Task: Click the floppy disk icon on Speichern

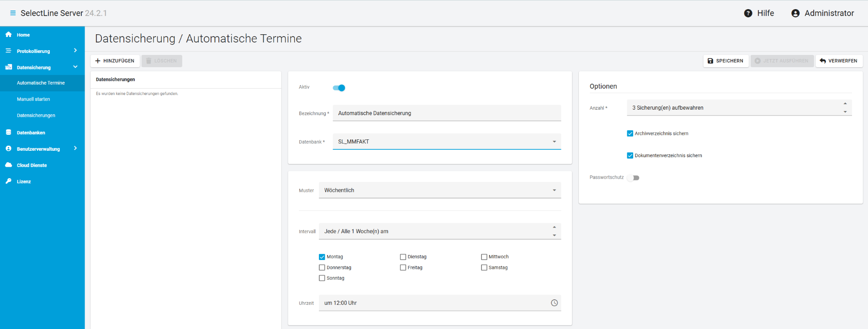Action: coord(710,61)
